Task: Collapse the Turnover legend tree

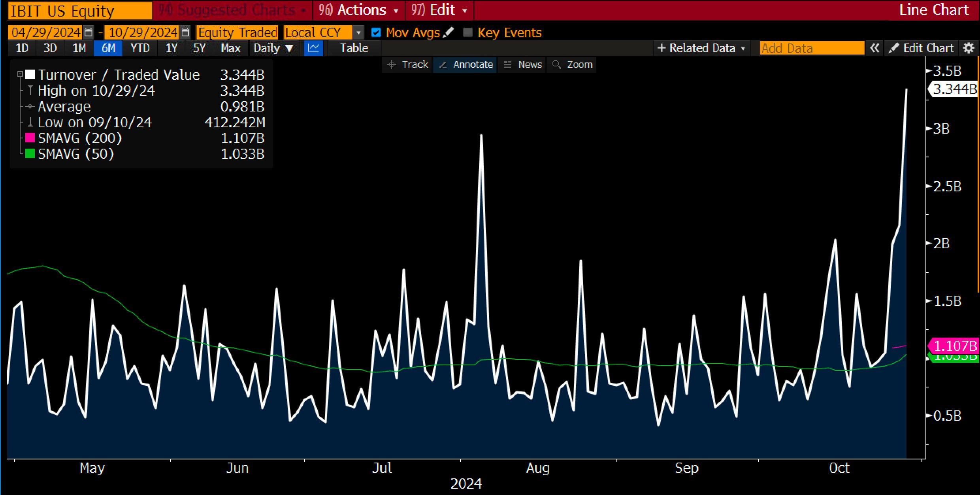Action: tap(20, 74)
